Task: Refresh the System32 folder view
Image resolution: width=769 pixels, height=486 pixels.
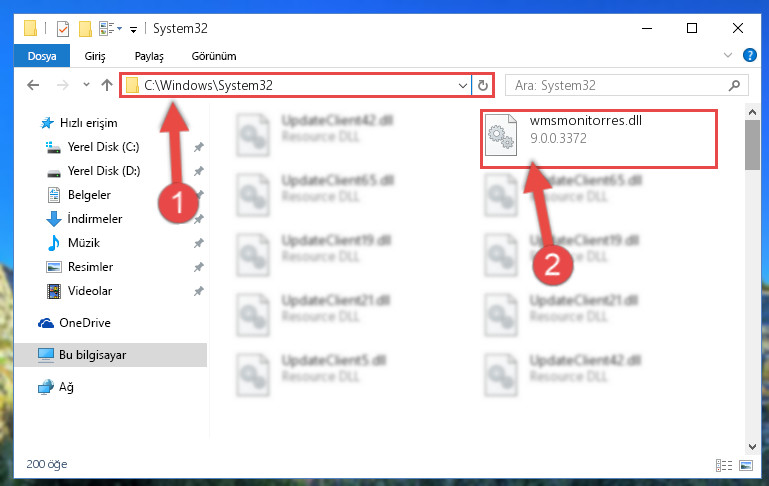Action: [483, 85]
